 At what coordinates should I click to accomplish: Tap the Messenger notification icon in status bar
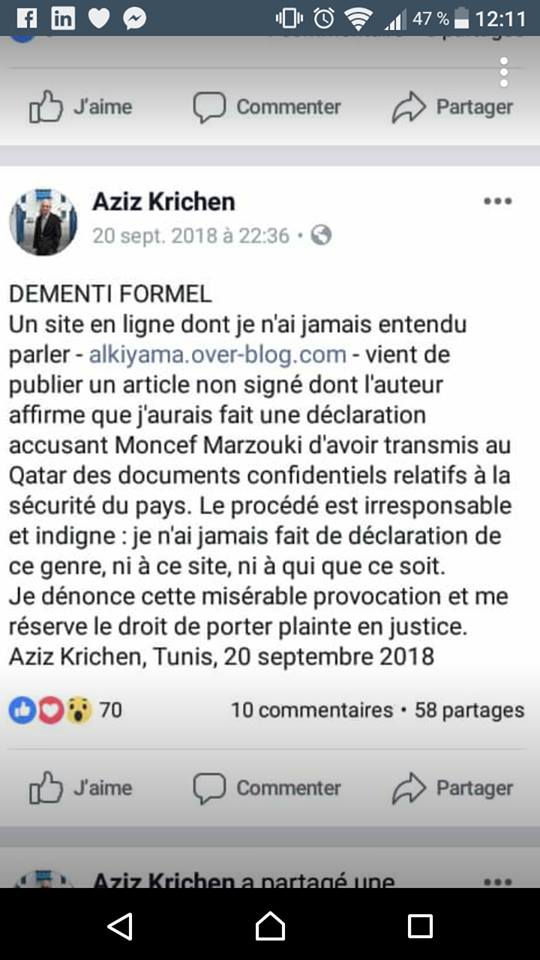pos(134,19)
